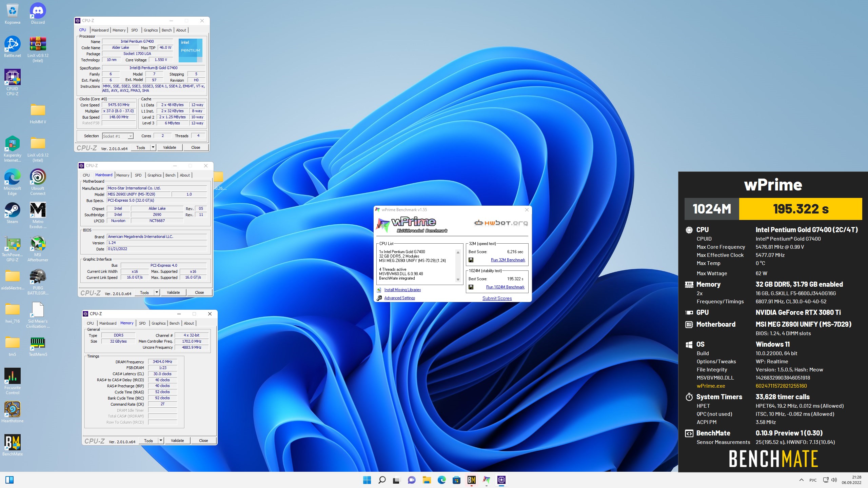Open hwi_716 folder on desktop
This screenshot has width=868, height=488.
(x=13, y=313)
